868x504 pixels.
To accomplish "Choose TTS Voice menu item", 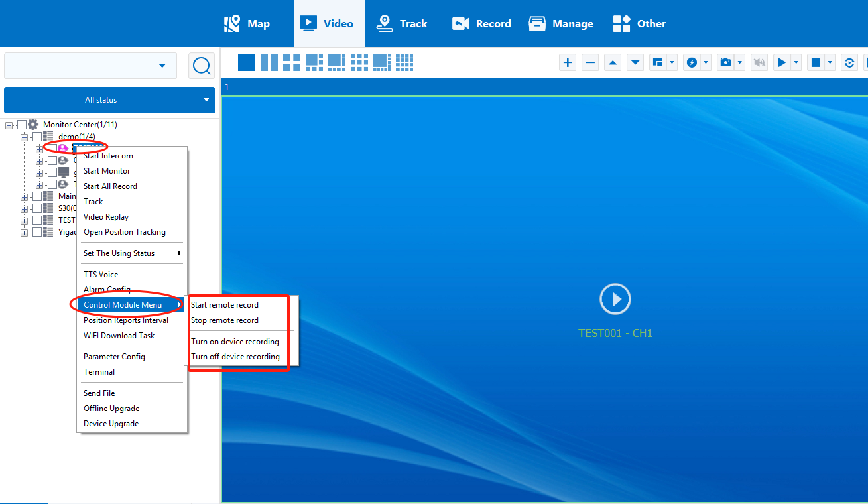I will pos(131,275).
